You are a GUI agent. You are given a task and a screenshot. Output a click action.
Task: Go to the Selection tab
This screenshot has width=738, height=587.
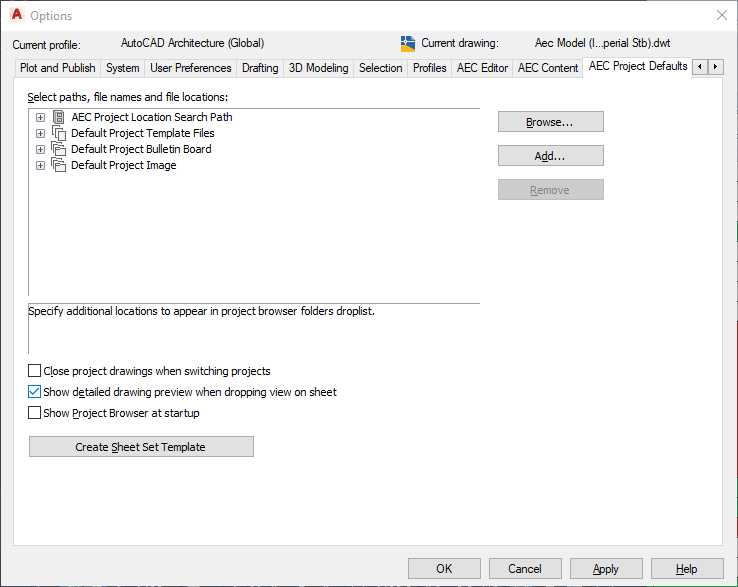tap(380, 68)
